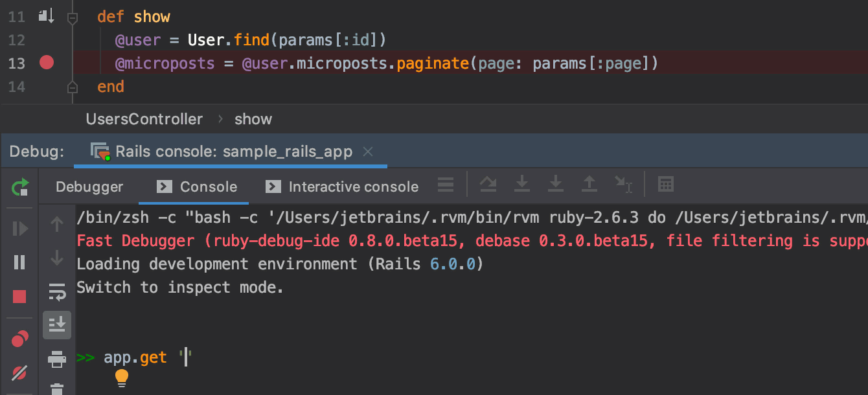Click the Run to Cursor button
This screenshot has width=868, height=395.
click(623, 186)
